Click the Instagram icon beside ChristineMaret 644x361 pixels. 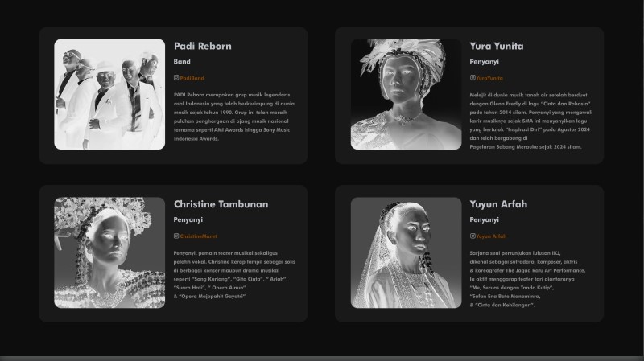point(176,236)
